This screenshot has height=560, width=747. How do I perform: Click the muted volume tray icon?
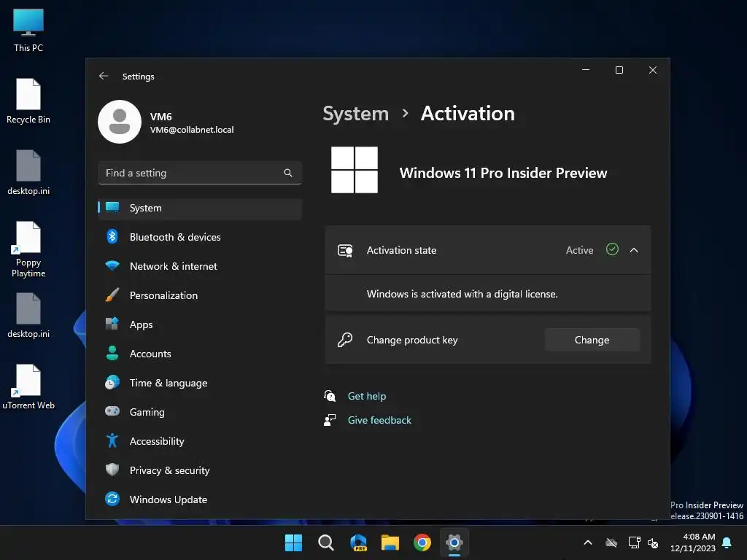click(653, 542)
